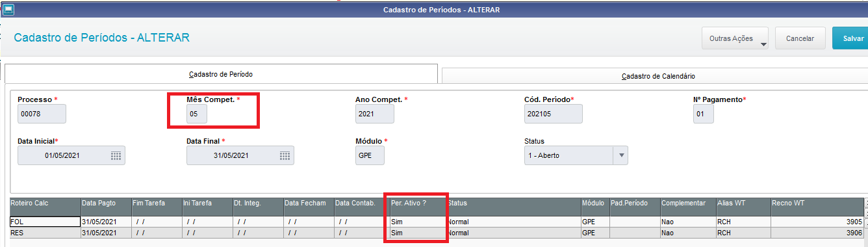This screenshot has width=868, height=247.
Task: Click the GPE module cell in FOL row
Action: pyautogui.click(x=595, y=222)
